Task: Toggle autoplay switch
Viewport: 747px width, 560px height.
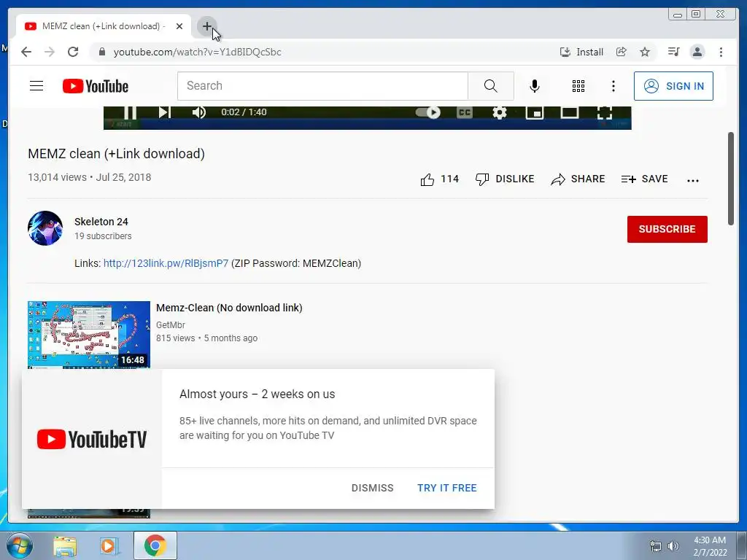Action: (x=427, y=112)
